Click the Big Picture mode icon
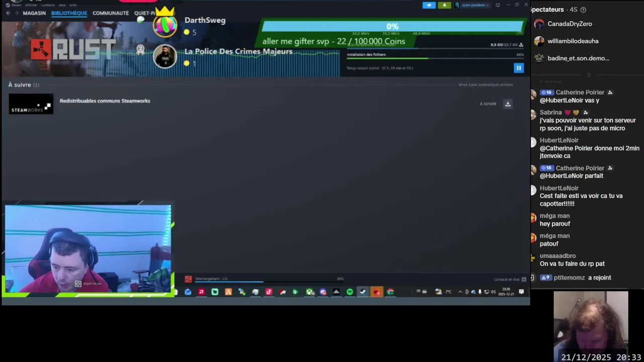Image resolution: width=644 pixels, height=362 pixels. (x=498, y=5)
